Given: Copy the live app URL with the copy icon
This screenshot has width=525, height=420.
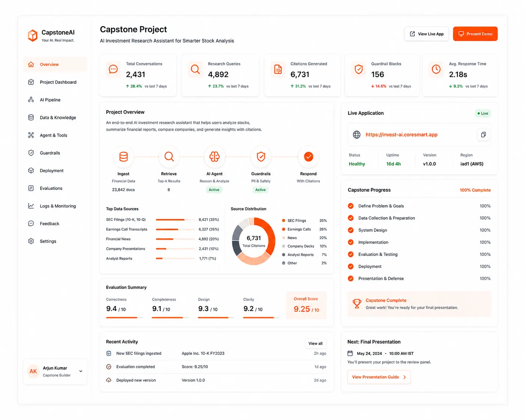Looking at the screenshot, I should (483, 135).
